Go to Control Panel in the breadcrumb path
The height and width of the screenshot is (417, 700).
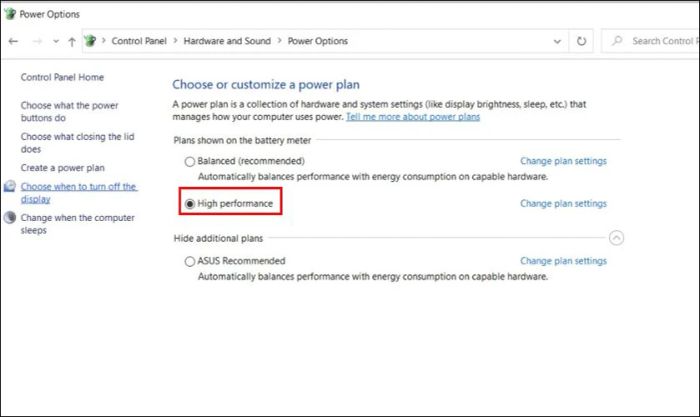tap(139, 41)
